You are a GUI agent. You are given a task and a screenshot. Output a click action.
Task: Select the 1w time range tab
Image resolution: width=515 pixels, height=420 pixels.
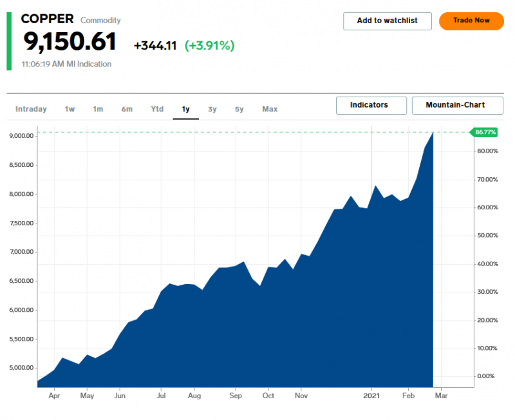70,109
